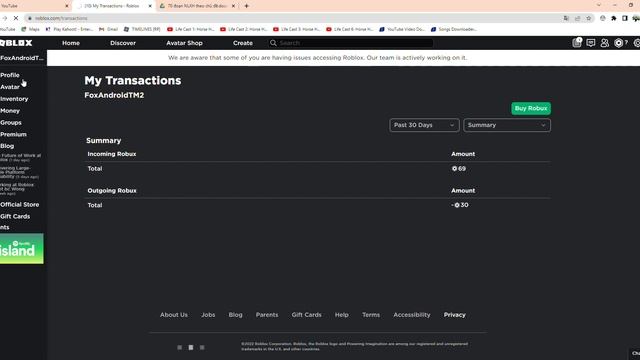640x360 pixels.
Task: Switch to the Google Drive document tab
Action: point(197,6)
